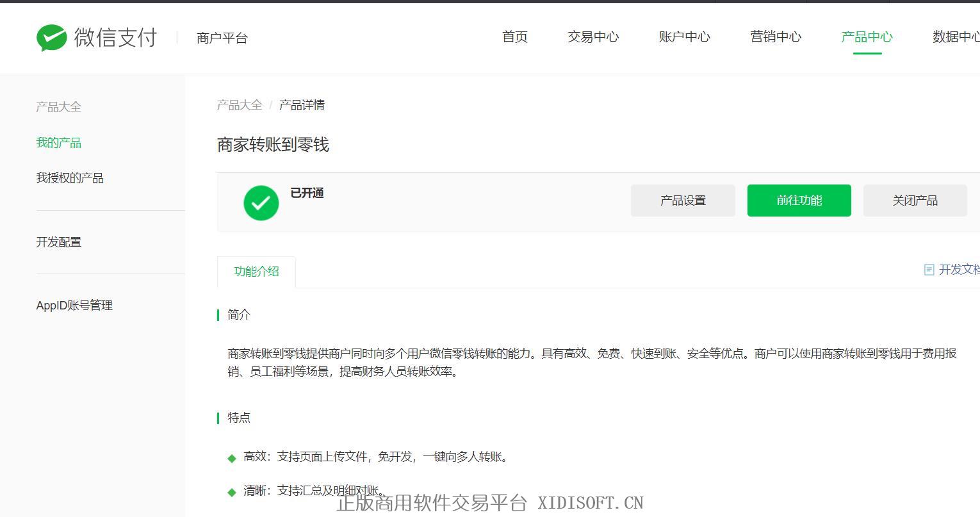Click the 产品设置 button
This screenshot has width=980, height=517.
click(683, 201)
